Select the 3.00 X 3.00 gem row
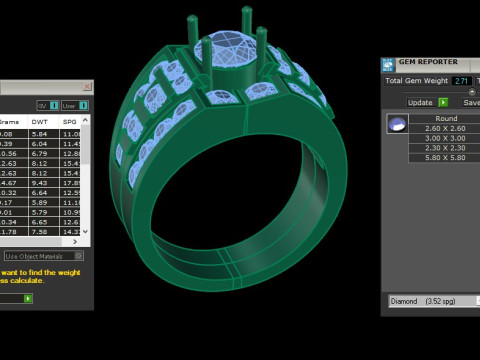The width and height of the screenshot is (480, 360). click(445, 138)
